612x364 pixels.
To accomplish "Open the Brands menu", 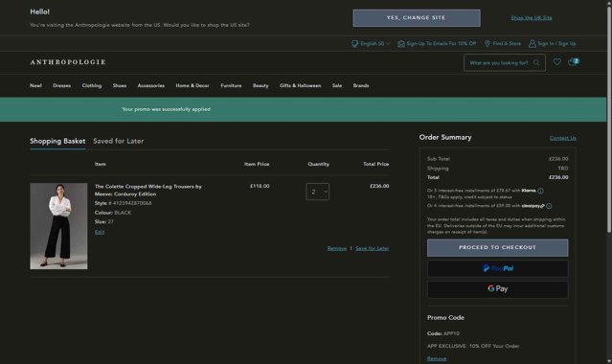I will tap(361, 85).
